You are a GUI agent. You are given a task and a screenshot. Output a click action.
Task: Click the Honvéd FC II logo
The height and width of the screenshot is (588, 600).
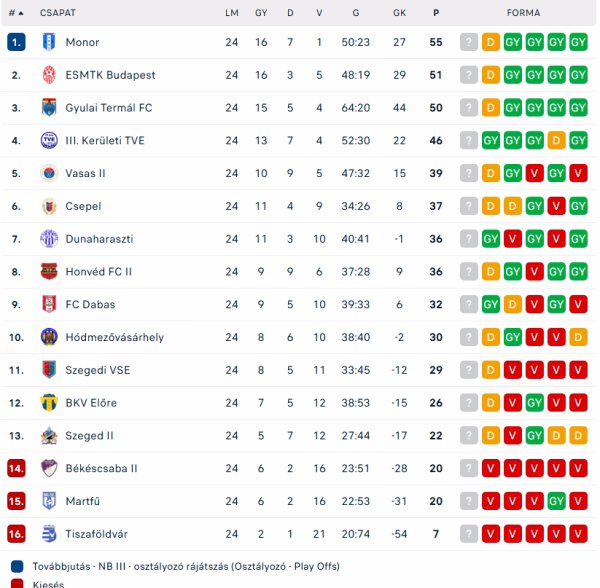pyautogui.click(x=49, y=271)
